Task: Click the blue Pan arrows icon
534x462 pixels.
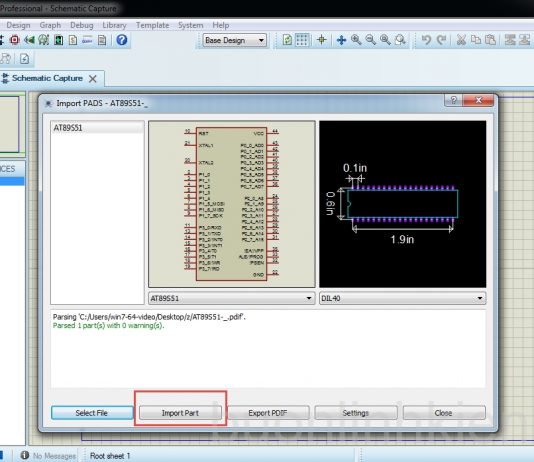Action: pyautogui.click(x=341, y=40)
